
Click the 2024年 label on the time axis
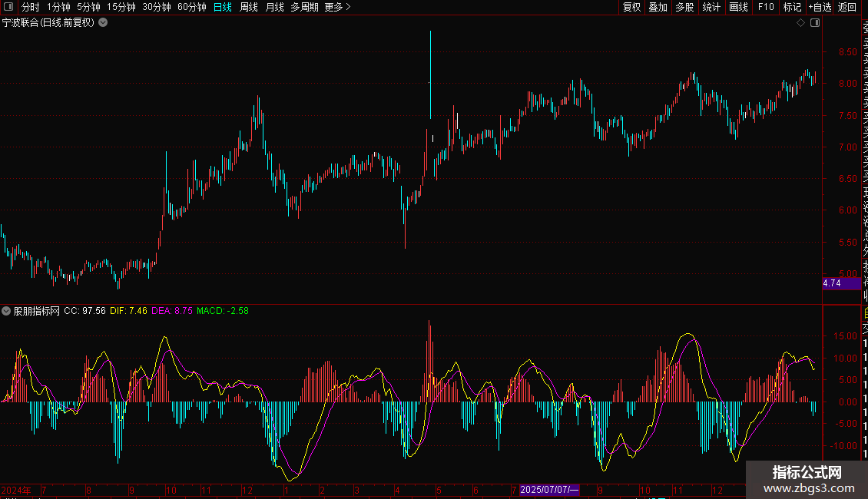(16, 490)
